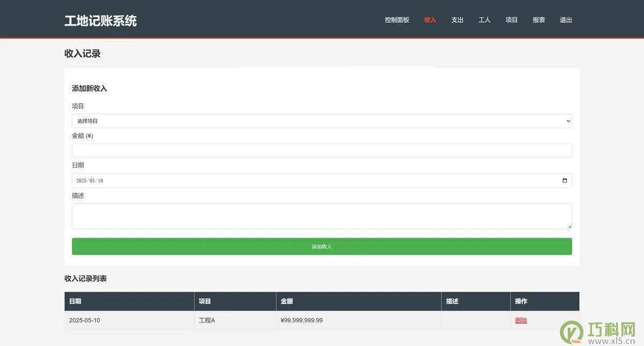644x346 pixels.
Task: Switch to the 项目 nav page
Action: 511,20
